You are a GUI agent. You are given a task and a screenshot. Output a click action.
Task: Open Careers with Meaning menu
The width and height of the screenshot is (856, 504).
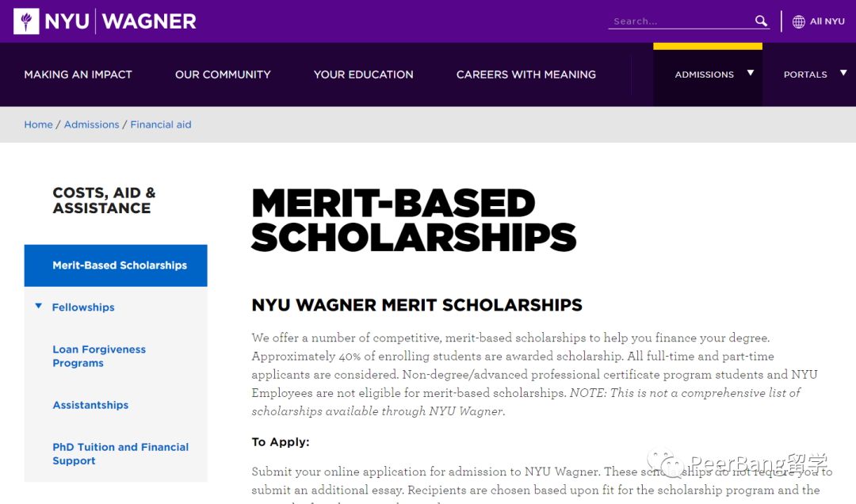pyautogui.click(x=526, y=74)
